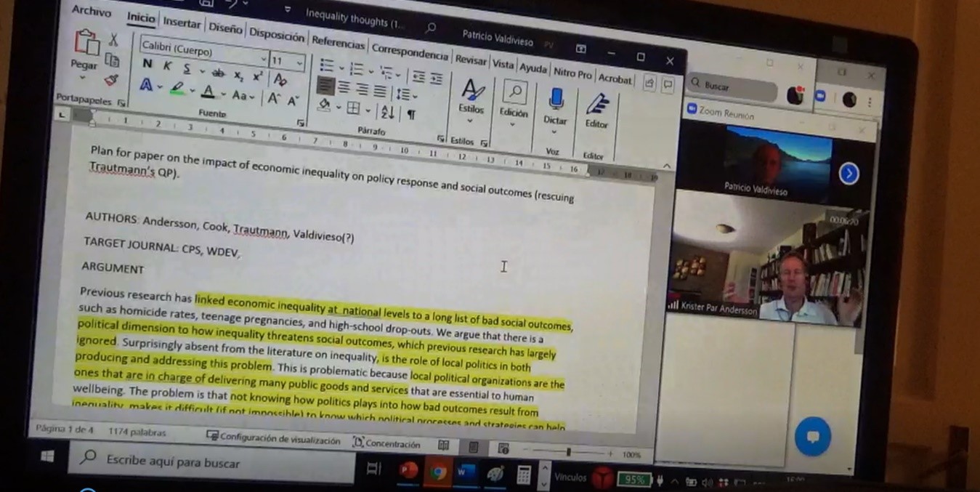The width and height of the screenshot is (980, 492).
Task: Click the Zoom next-view blue arrow
Action: 849,174
